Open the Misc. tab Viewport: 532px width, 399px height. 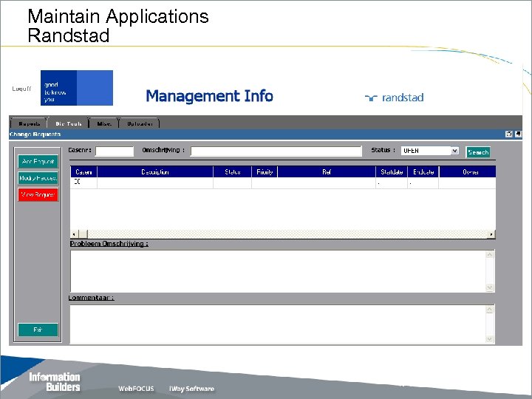[x=104, y=123]
